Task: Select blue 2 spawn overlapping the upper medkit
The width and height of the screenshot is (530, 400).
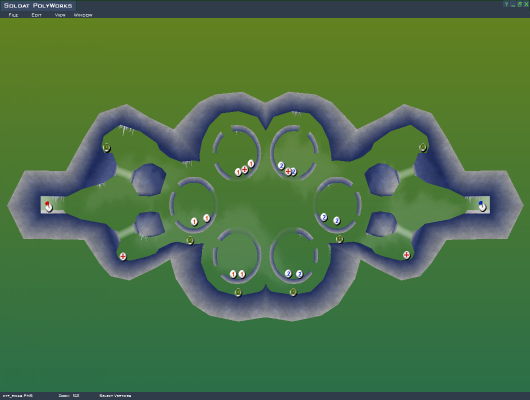Action: (x=294, y=172)
